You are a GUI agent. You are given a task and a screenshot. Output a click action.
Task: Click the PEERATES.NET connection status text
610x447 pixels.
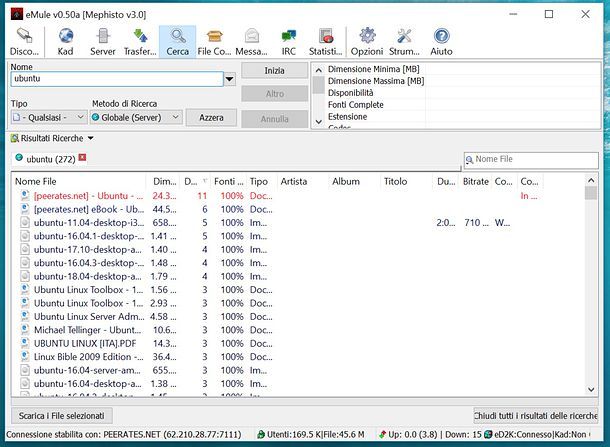(x=123, y=435)
